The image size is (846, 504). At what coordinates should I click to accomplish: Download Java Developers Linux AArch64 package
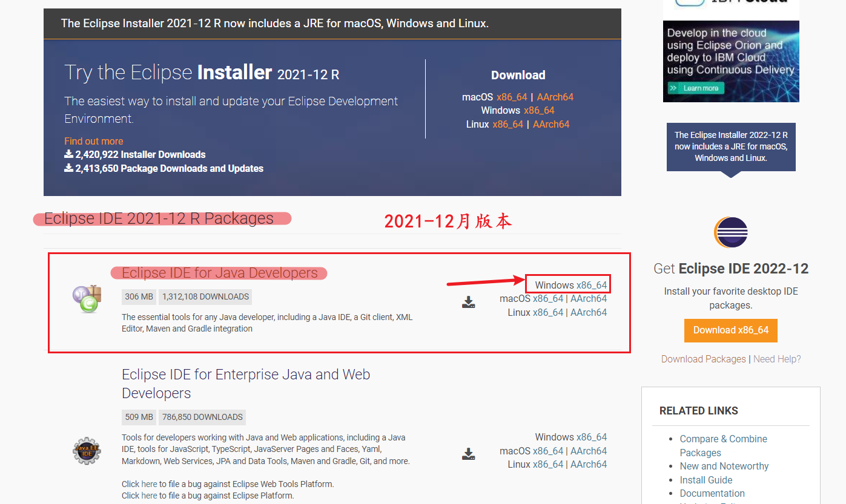(x=589, y=312)
